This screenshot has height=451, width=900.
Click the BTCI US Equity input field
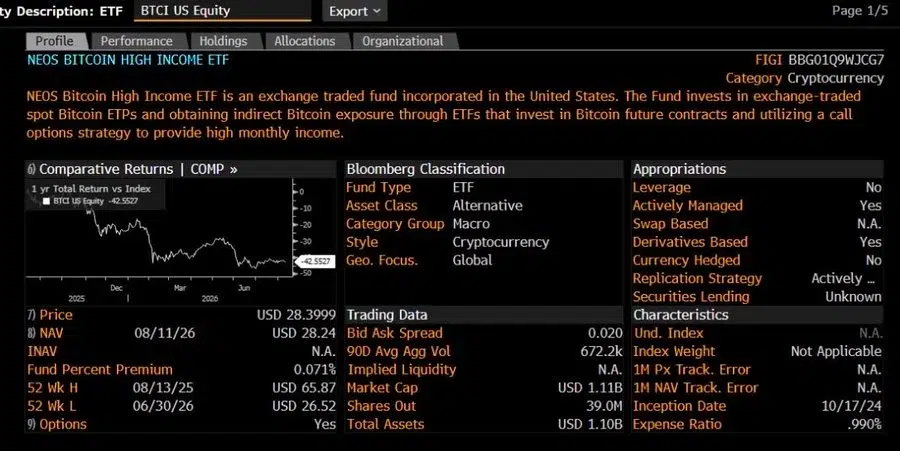222,11
